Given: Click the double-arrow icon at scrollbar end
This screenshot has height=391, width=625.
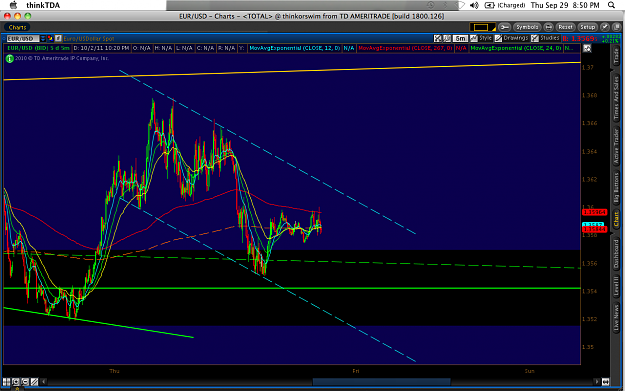Looking at the screenshot, I should click(605, 382).
